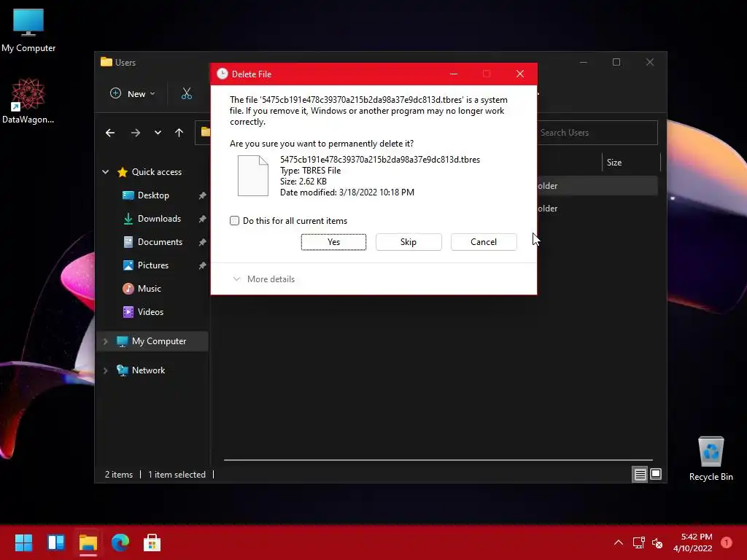Close the Delete File dialog with X
747x560 pixels.
(x=520, y=74)
